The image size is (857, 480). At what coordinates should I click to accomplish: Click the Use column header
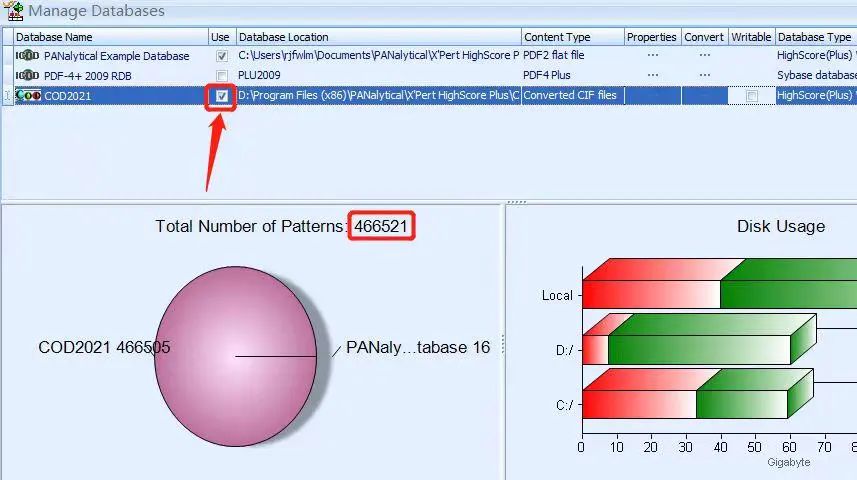pyautogui.click(x=222, y=37)
